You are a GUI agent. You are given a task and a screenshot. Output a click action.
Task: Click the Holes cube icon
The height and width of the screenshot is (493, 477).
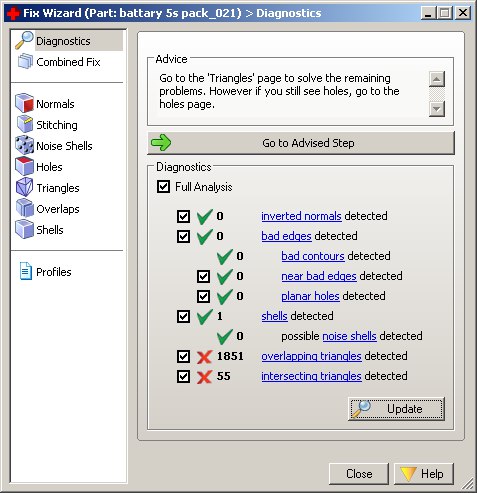24,166
